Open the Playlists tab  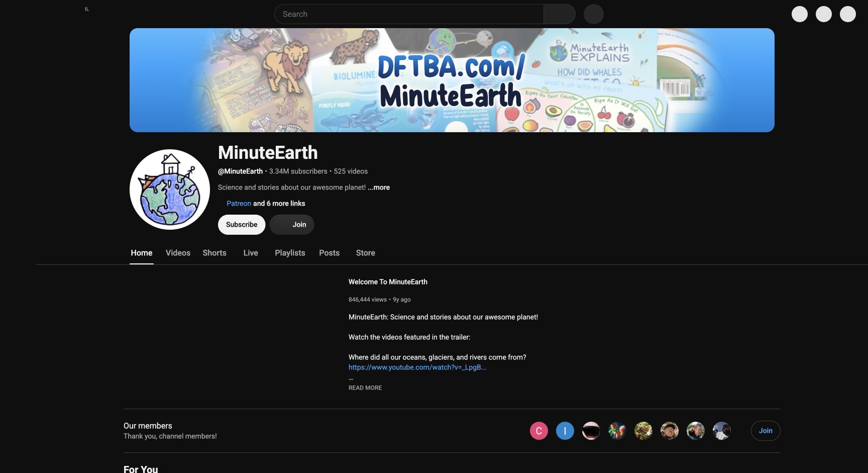[x=290, y=253]
